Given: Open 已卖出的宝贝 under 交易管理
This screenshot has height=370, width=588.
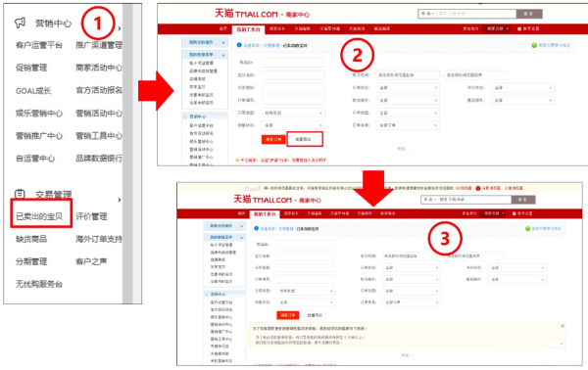Looking at the screenshot, I should [x=39, y=216].
